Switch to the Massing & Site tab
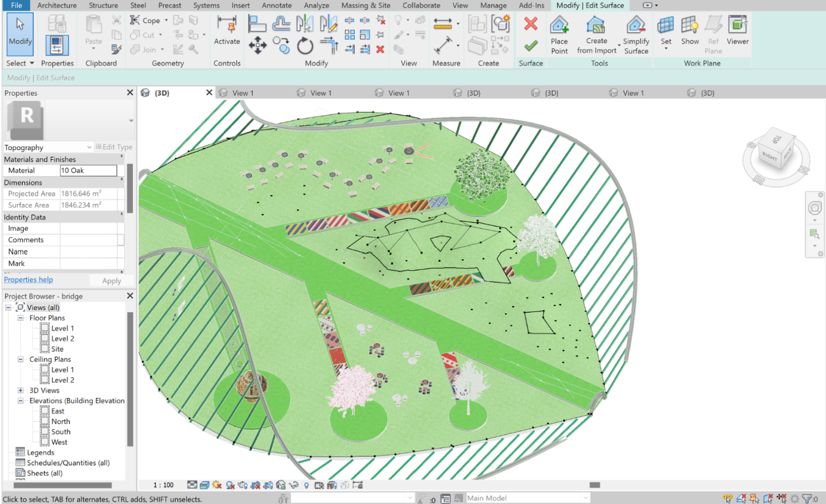Image resolution: width=826 pixels, height=504 pixels. click(x=366, y=5)
